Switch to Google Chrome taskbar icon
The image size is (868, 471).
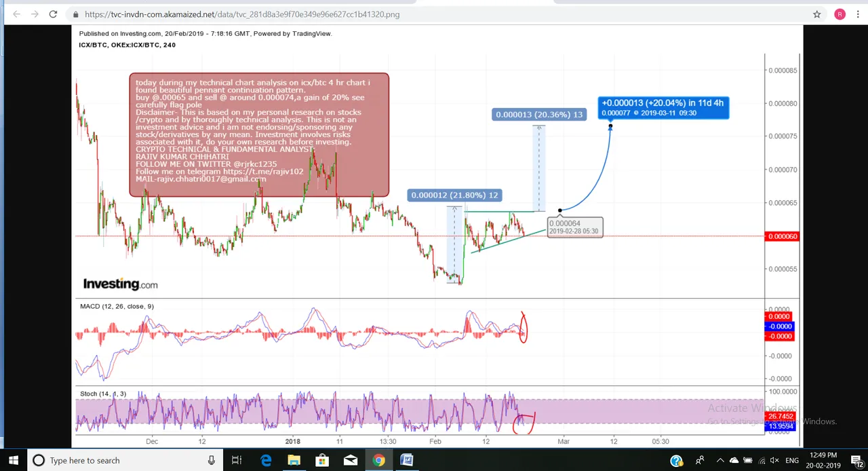378,460
